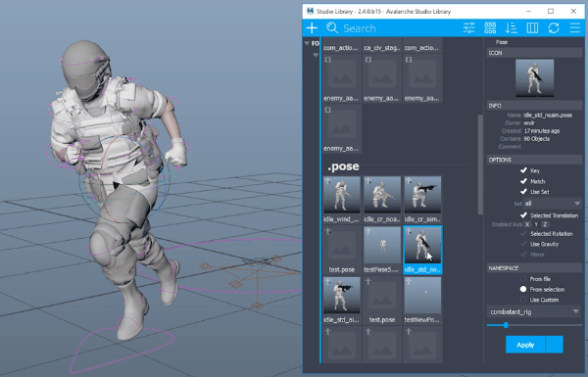This screenshot has height=377, width=588.
Task: Select the testPose5 pose thumbnail
Action: 382,245
